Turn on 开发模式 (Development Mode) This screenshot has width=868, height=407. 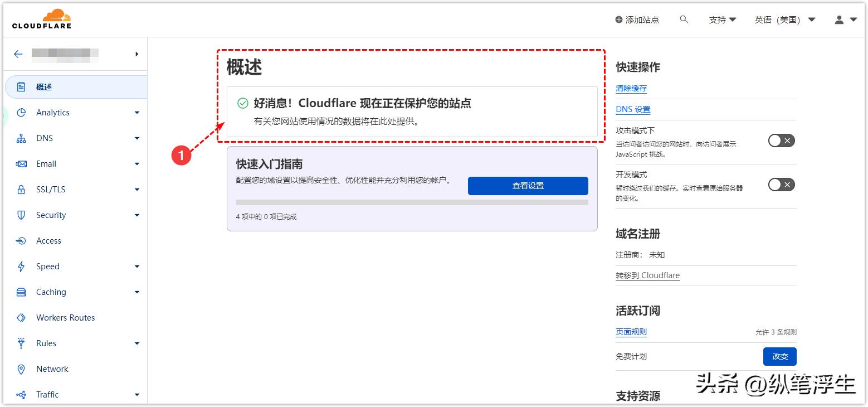(781, 185)
